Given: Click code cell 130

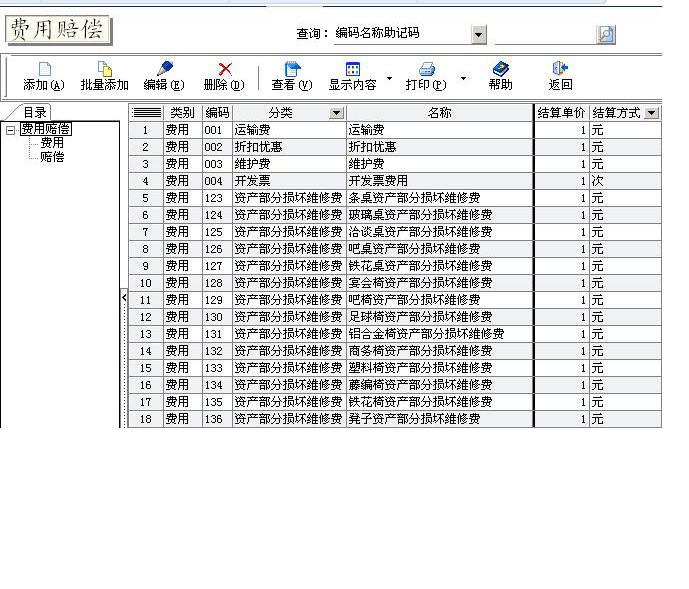Looking at the screenshot, I should click(x=218, y=317).
